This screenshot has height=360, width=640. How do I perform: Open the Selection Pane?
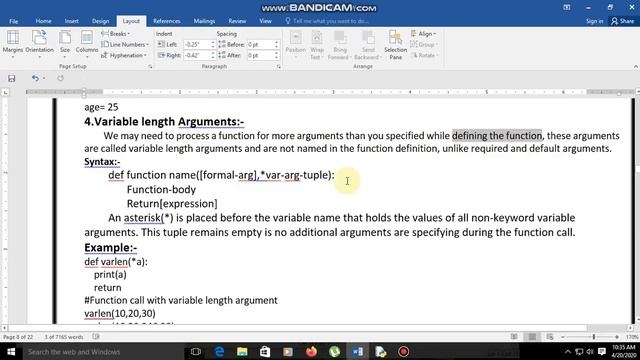[395, 44]
